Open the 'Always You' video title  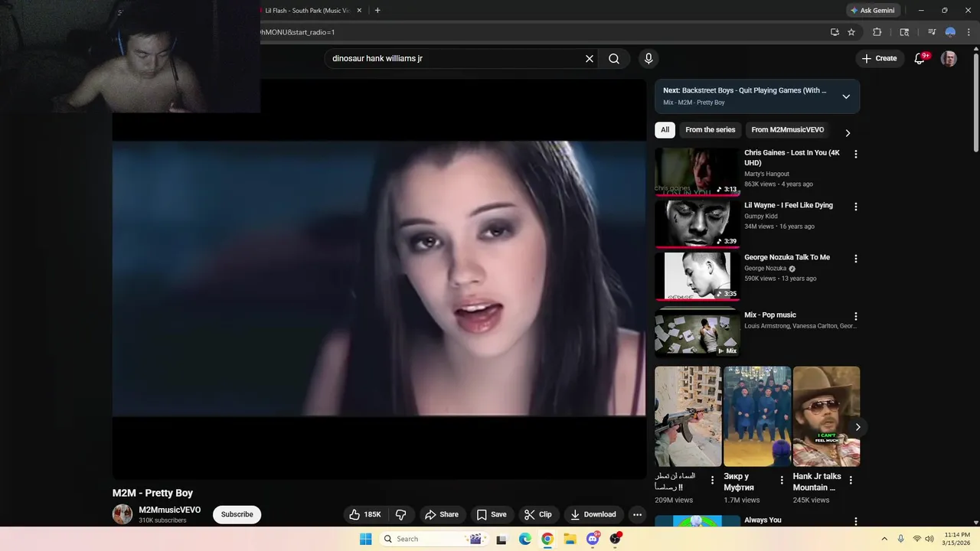pyautogui.click(x=763, y=520)
